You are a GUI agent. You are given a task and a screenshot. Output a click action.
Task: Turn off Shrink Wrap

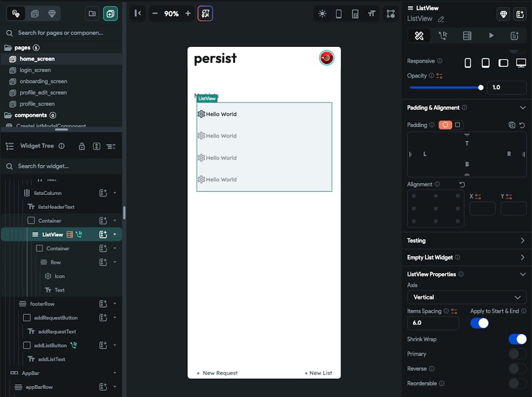coord(518,339)
